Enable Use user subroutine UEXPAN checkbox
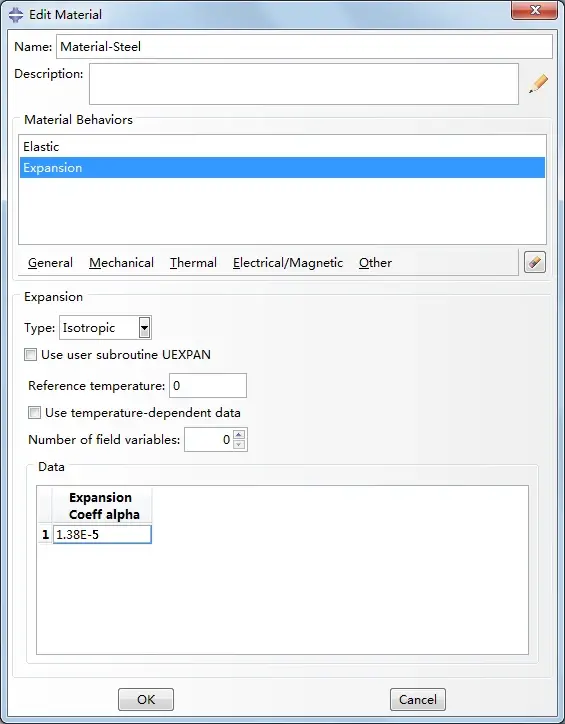Screen dimensions: 565x724 [x=30, y=355]
